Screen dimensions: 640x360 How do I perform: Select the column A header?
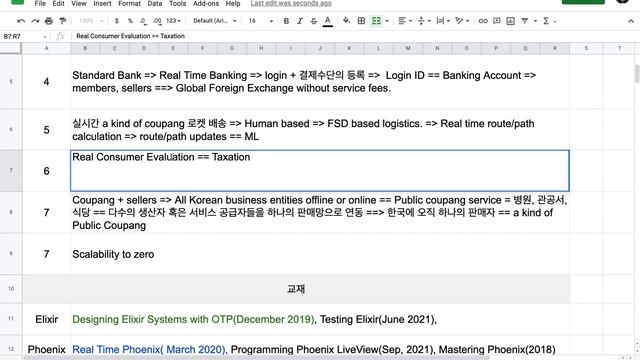(x=47, y=48)
